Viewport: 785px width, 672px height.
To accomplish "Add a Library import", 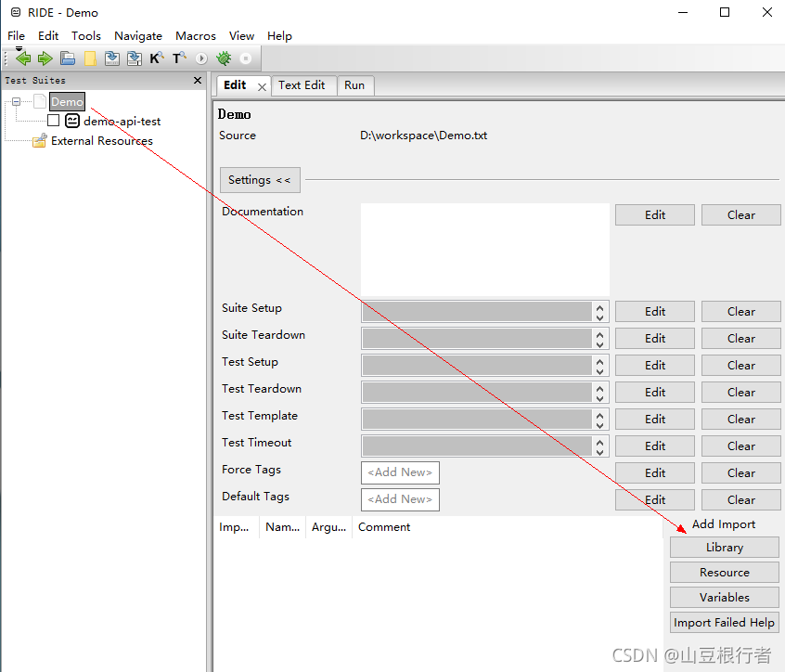I will (725, 548).
